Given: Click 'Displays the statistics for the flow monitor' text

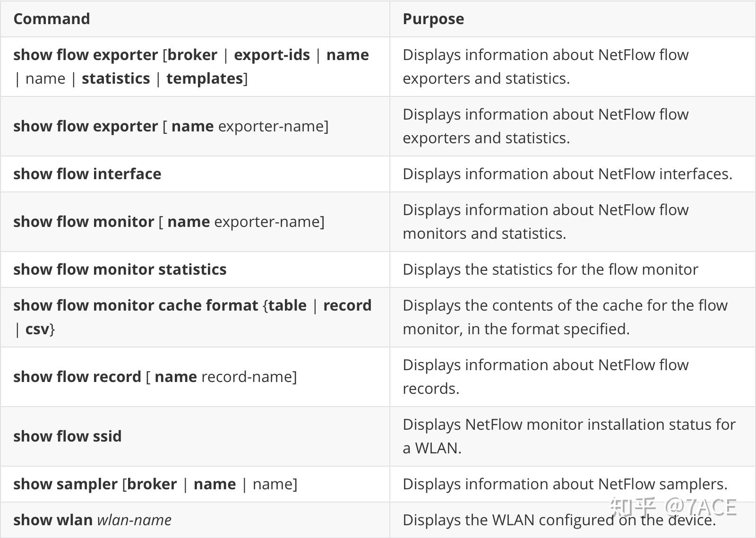Looking at the screenshot, I should pyautogui.click(x=550, y=269).
